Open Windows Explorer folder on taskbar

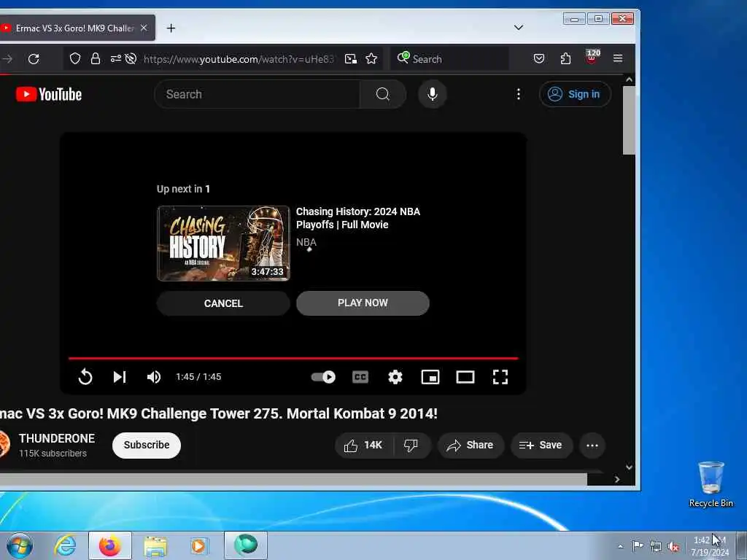[155, 545]
